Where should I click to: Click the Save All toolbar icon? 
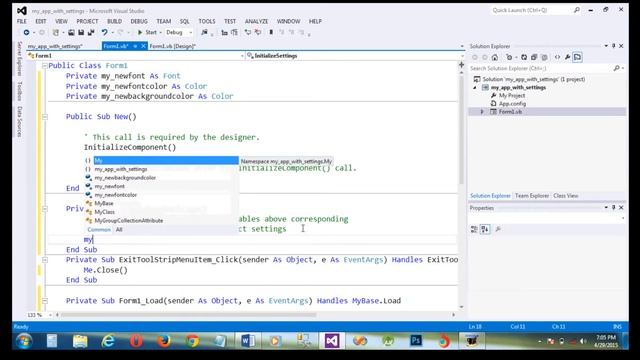tap(91, 32)
